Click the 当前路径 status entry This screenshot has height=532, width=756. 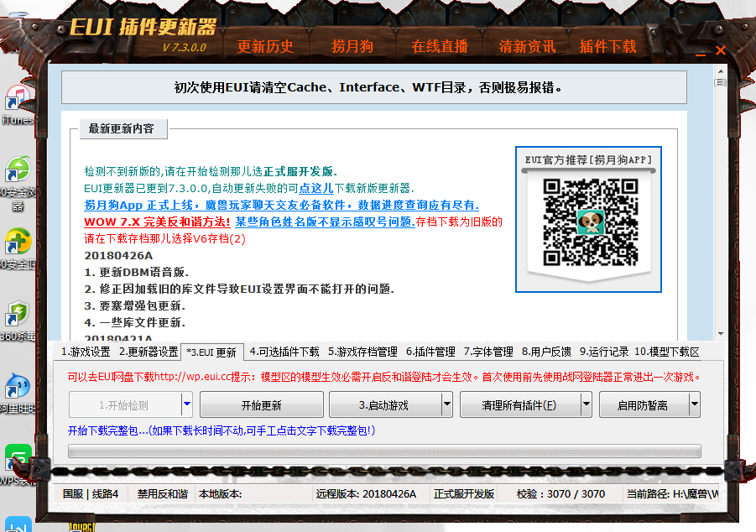(x=672, y=494)
